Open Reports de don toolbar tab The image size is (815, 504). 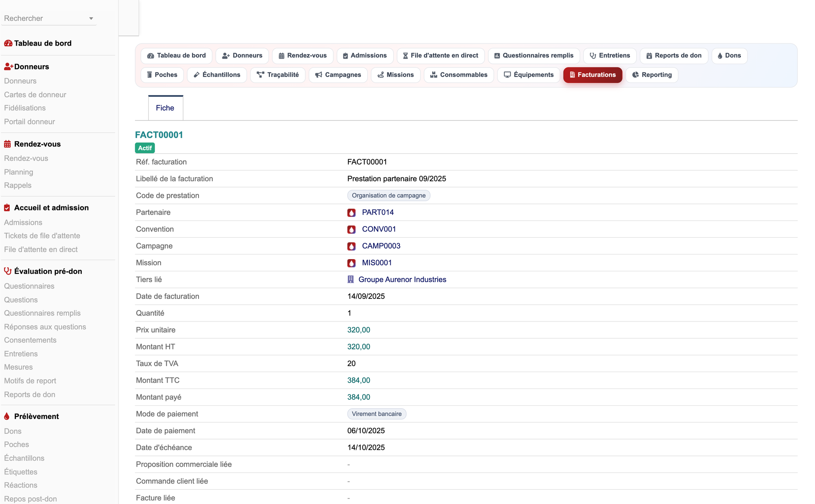(x=674, y=56)
